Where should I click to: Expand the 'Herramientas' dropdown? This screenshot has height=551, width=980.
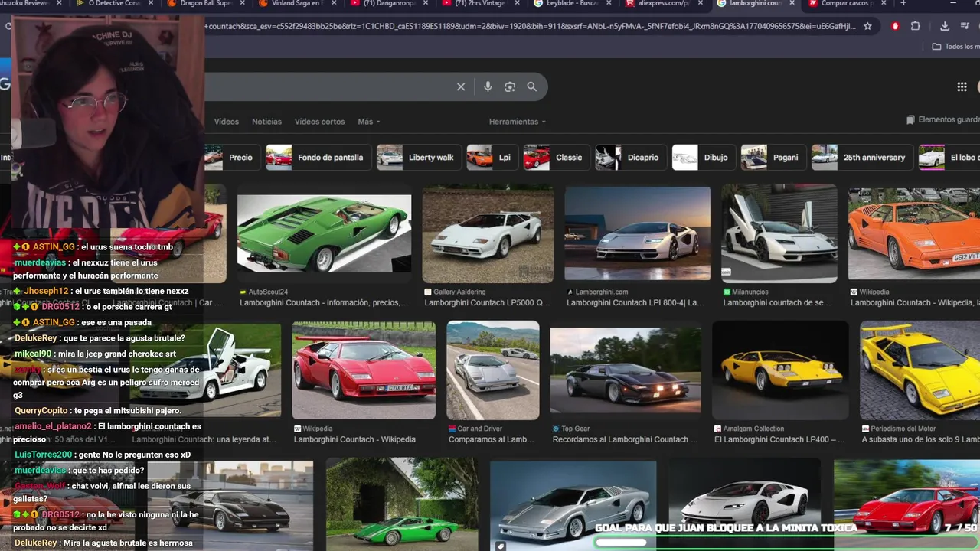(x=518, y=122)
